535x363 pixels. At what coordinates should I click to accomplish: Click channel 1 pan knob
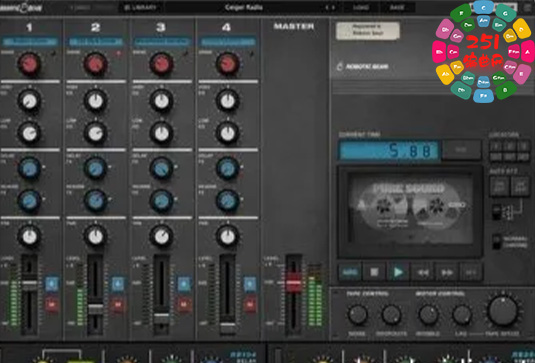[29, 236]
